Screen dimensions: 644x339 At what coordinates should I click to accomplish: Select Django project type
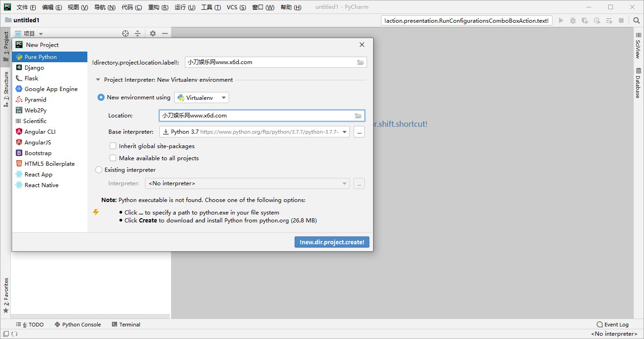tap(50, 68)
